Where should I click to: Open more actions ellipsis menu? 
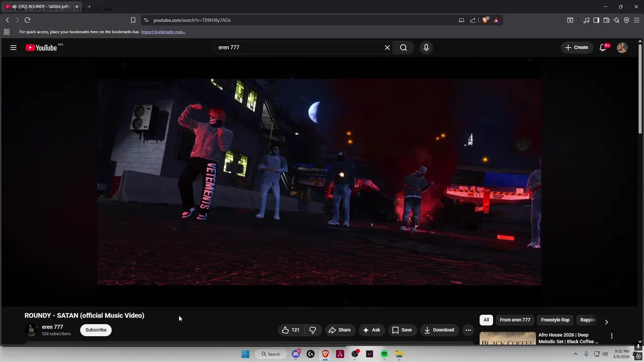point(468,330)
